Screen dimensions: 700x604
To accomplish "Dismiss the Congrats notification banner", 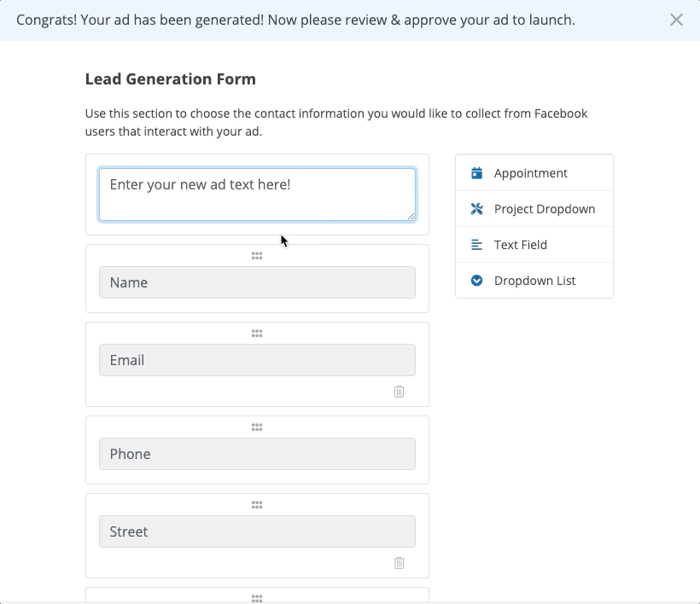I will [676, 20].
